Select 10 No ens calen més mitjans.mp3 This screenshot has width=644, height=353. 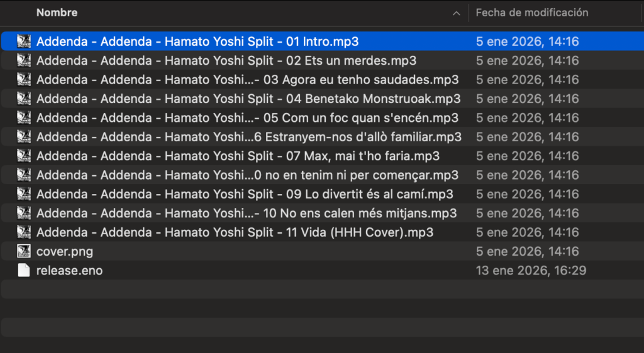point(247,214)
